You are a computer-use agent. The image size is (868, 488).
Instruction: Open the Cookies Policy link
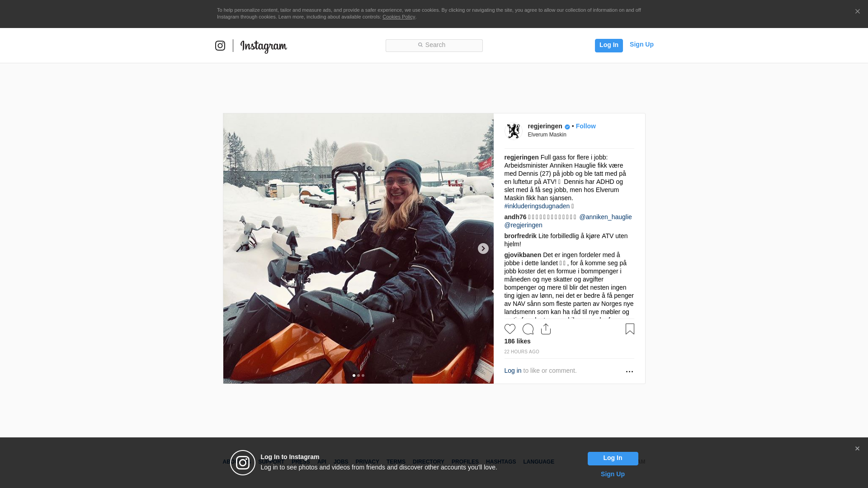398,17
